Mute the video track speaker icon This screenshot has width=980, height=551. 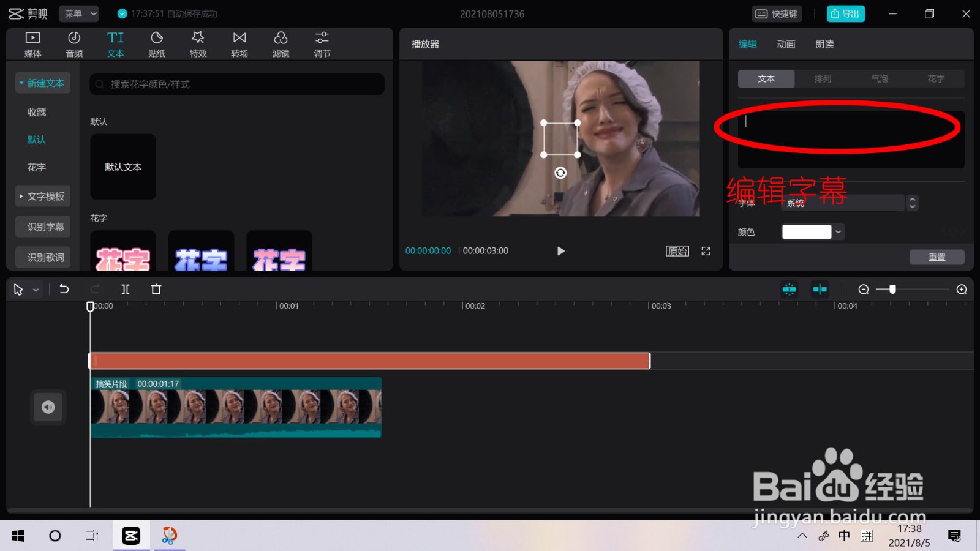coord(48,407)
